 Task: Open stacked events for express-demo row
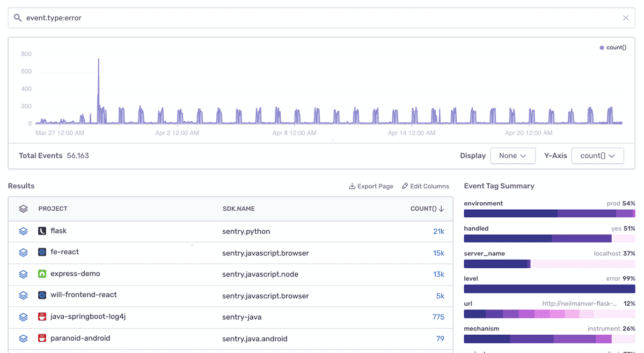[23, 274]
